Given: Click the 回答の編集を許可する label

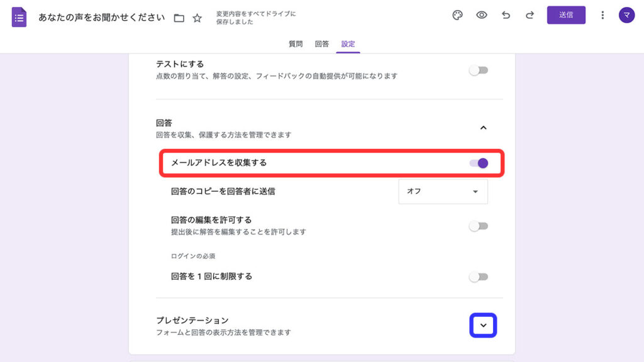Looking at the screenshot, I should point(211,220).
